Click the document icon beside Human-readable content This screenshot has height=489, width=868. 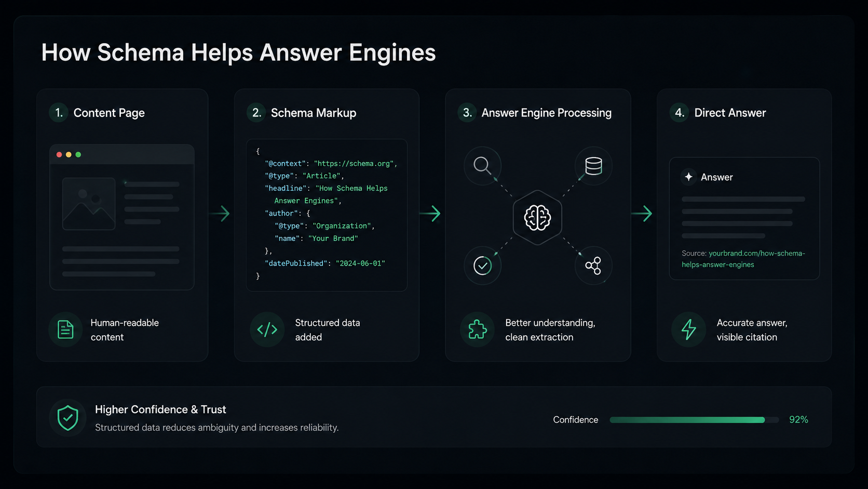coord(65,329)
